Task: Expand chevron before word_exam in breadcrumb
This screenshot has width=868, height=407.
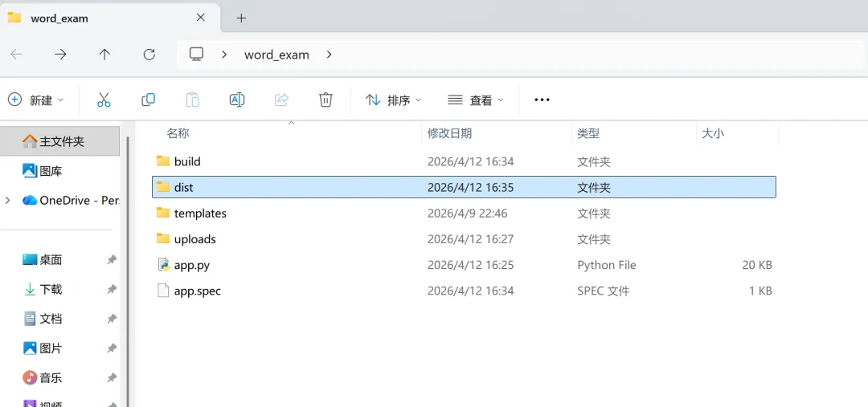Action: pyautogui.click(x=224, y=55)
